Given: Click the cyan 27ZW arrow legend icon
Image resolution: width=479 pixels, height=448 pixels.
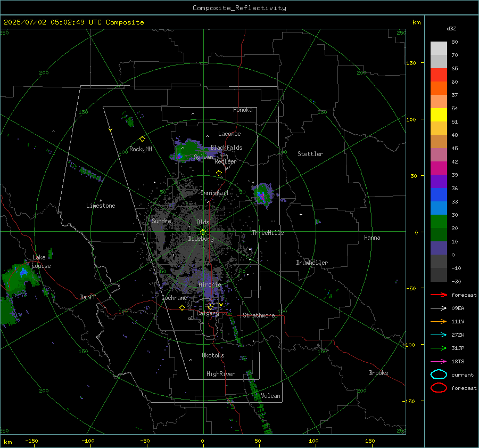Looking at the screenshot, I should 439,335.
